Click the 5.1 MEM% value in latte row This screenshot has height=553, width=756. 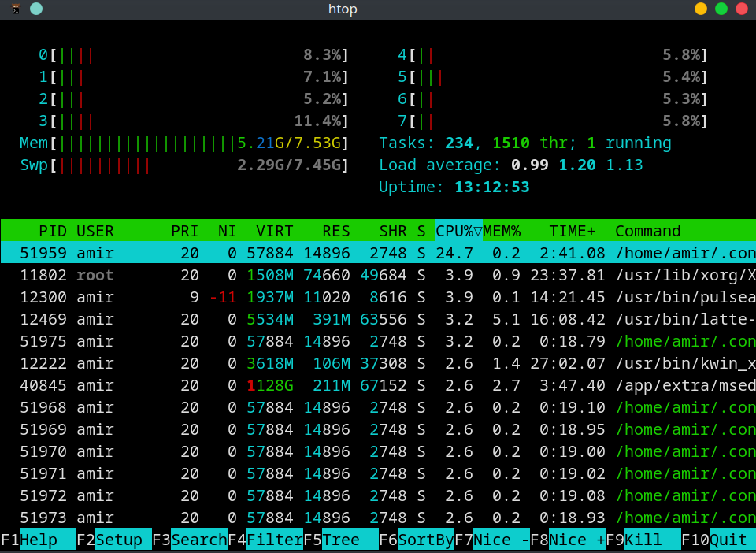(506, 319)
